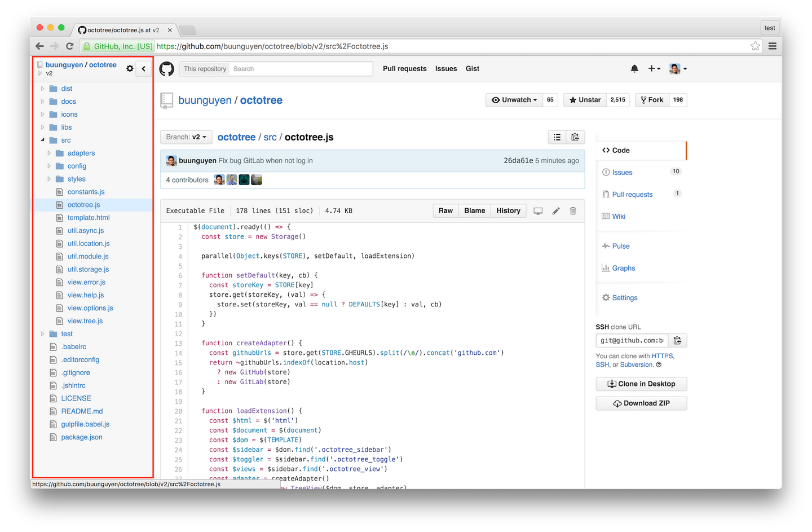Open Pull requests in top navigation
This screenshot has width=812, height=532.
coord(405,69)
